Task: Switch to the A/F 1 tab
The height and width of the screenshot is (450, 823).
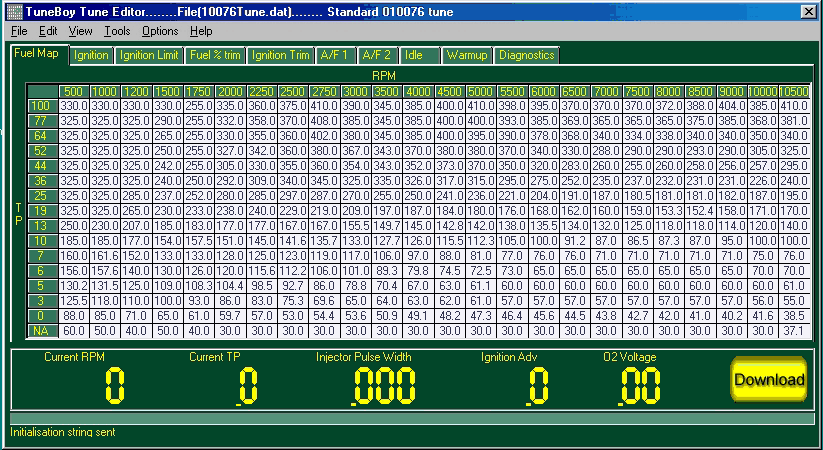Action: [336, 55]
